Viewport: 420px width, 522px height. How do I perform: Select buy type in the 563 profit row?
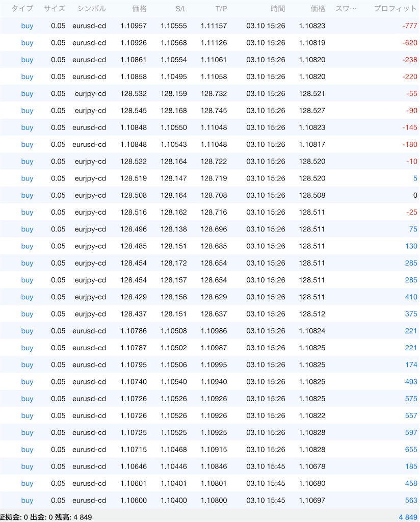[x=27, y=501]
